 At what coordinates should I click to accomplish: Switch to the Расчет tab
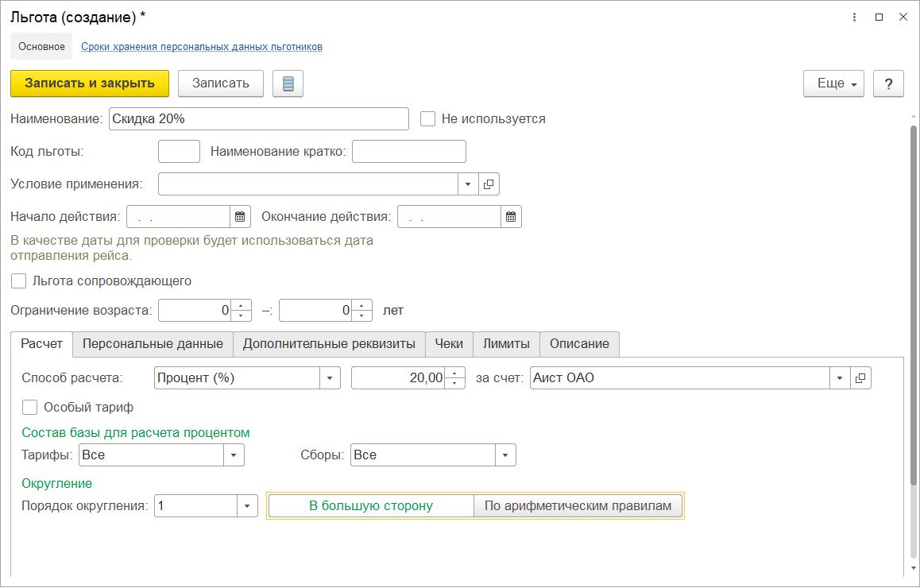tap(41, 344)
